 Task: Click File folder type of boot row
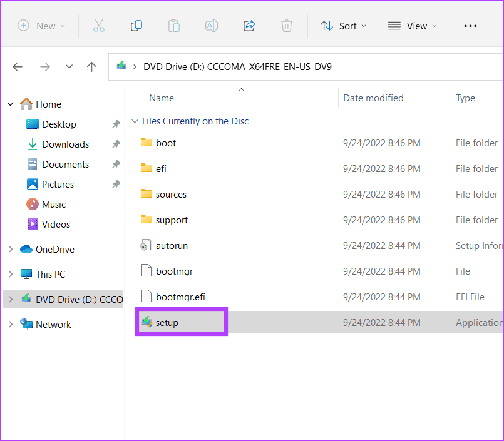(476, 143)
